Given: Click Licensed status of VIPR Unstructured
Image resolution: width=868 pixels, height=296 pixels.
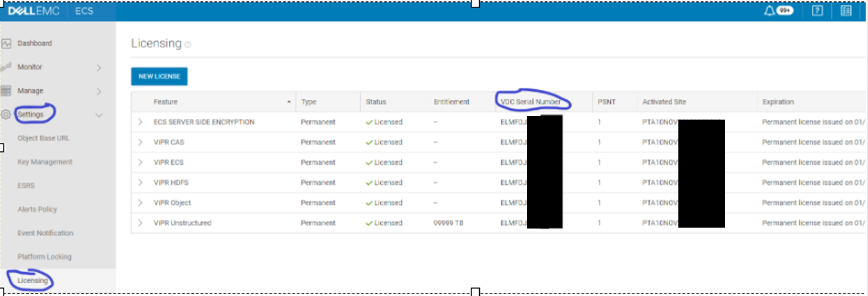Looking at the screenshot, I should pyautogui.click(x=384, y=223).
